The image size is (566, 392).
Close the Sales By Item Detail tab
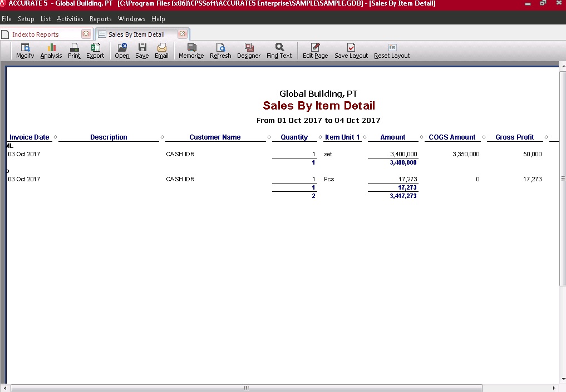coord(182,34)
